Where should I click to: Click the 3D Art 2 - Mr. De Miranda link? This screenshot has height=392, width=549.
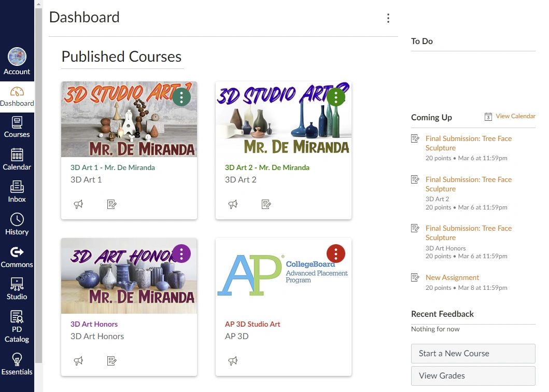pyautogui.click(x=267, y=167)
